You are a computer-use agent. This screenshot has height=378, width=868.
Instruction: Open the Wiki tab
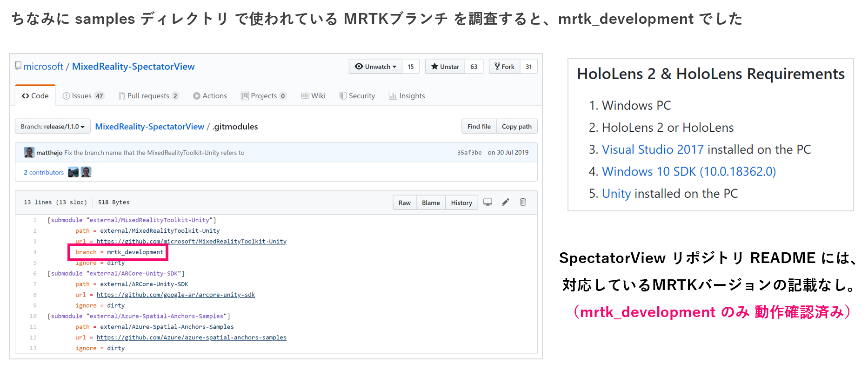pyautogui.click(x=313, y=96)
